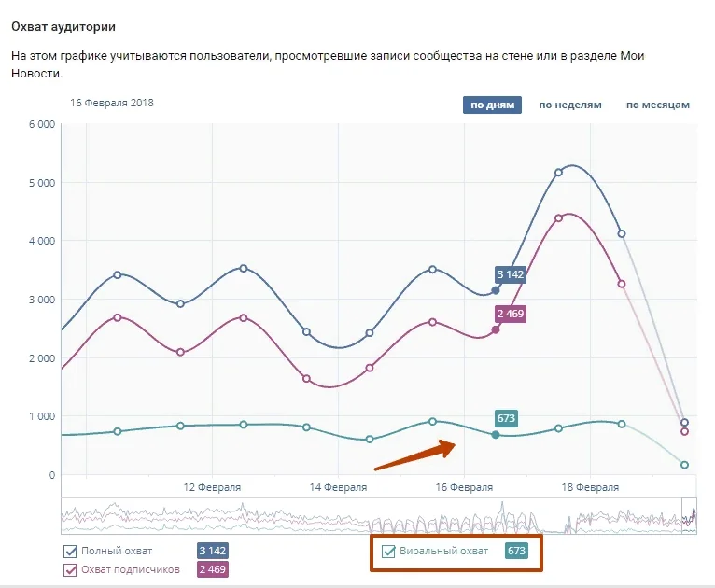Click the 3 142 value badge in legend
This screenshot has width=715, height=588.
pyautogui.click(x=213, y=551)
